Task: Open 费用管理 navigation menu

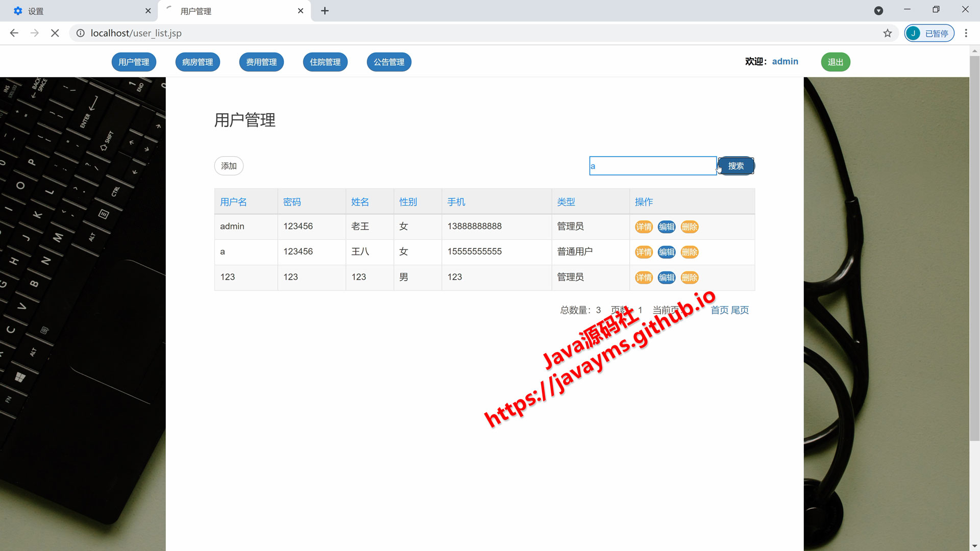Action: pyautogui.click(x=261, y=62)
